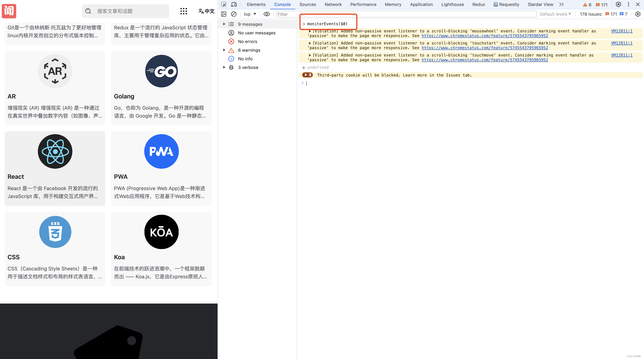The width and height of the screenshot is (644, 359).
Task: Click the 171 issues counter badge
Action: click(601, 5)
